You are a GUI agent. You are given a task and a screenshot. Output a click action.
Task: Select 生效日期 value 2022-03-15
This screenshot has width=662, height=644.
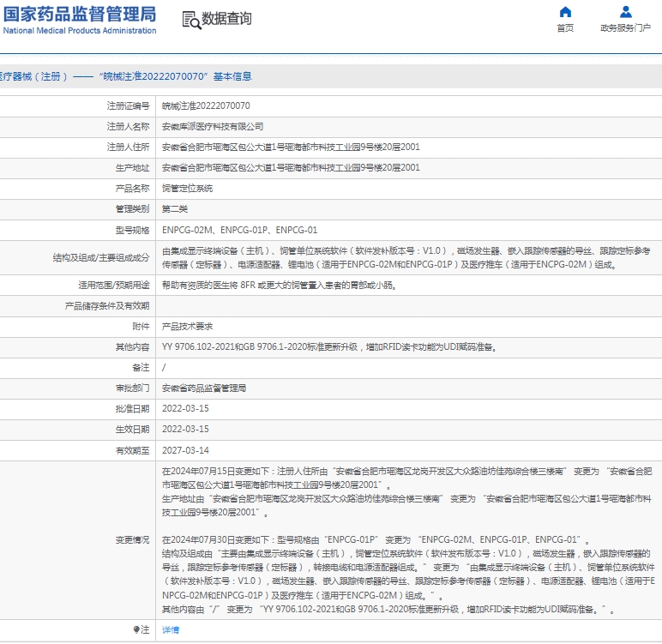pos(185,429)
